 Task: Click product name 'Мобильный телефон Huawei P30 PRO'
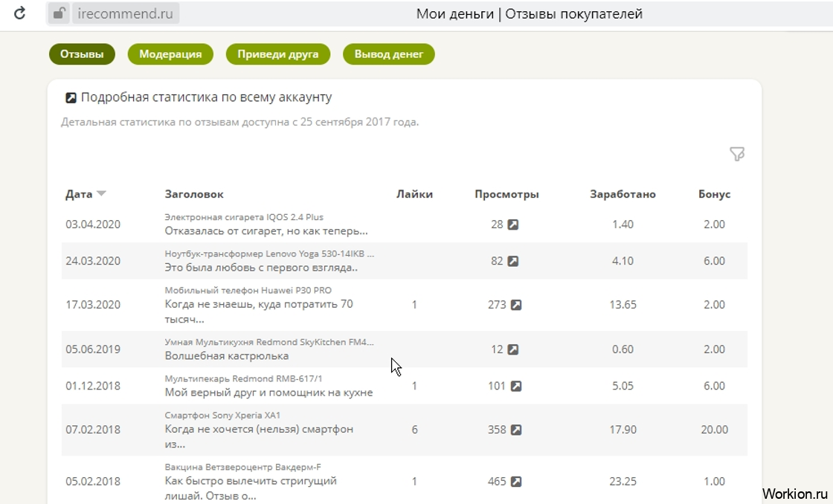coord(248,290)
